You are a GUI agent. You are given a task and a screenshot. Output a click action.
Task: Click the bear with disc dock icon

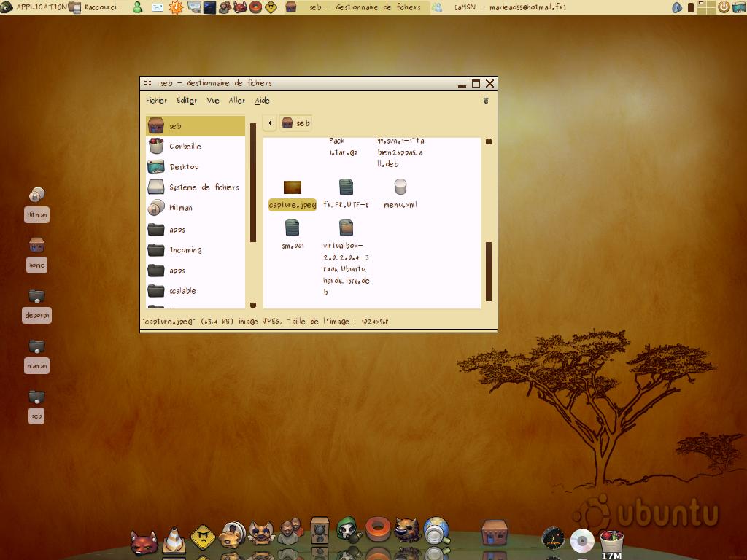(x=233, y=534)
